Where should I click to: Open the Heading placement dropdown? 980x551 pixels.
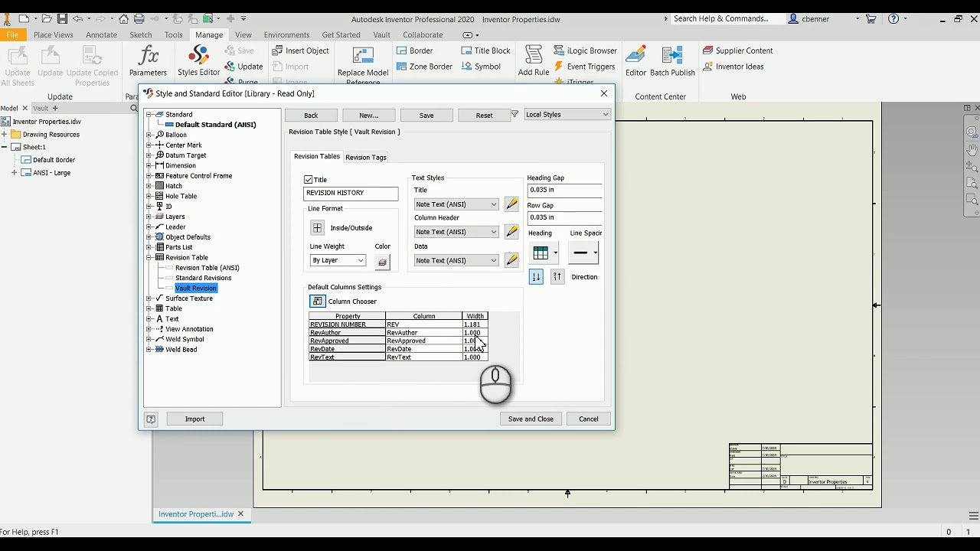(x=544, y=253)
